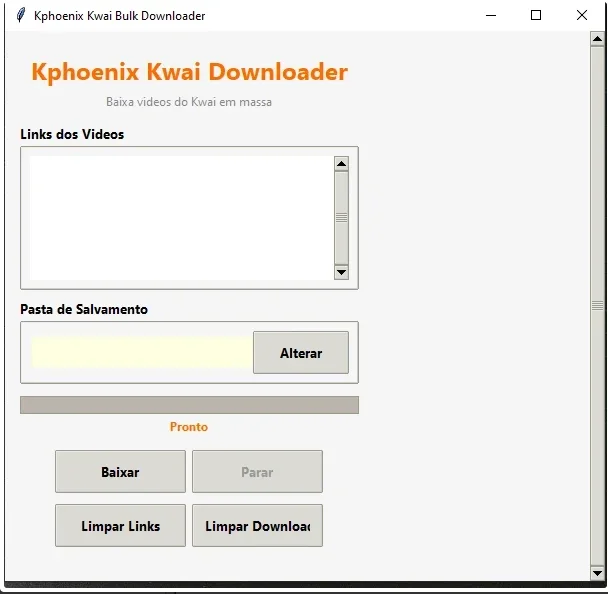The height and width of the screenshot is (594, 608).
Task: Click the Kphoenix Kwai Downloader heading
Action: pyautogui.click(x=189, y=72)
